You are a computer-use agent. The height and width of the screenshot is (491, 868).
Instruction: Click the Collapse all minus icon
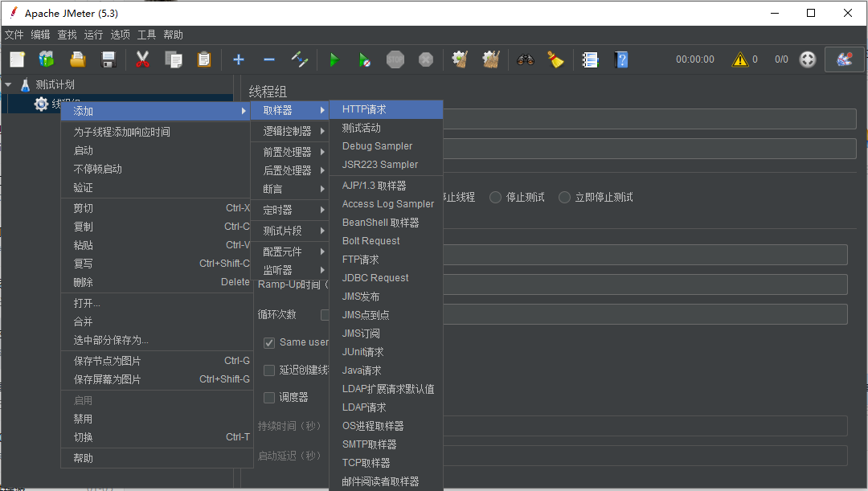[269, 59]
